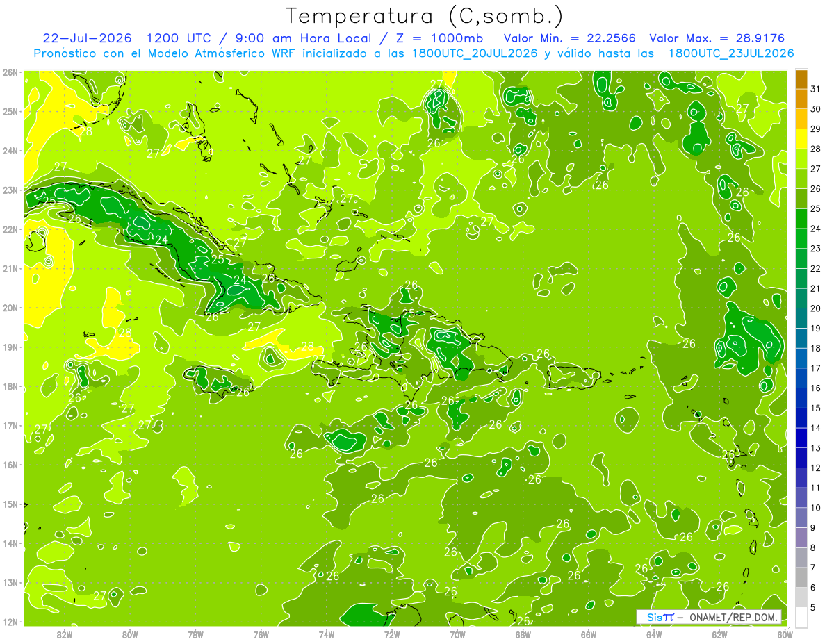Viewport: 834px width, 644px height.
Task: Click the 66W longitude axis label
Action: click(589, 634)
